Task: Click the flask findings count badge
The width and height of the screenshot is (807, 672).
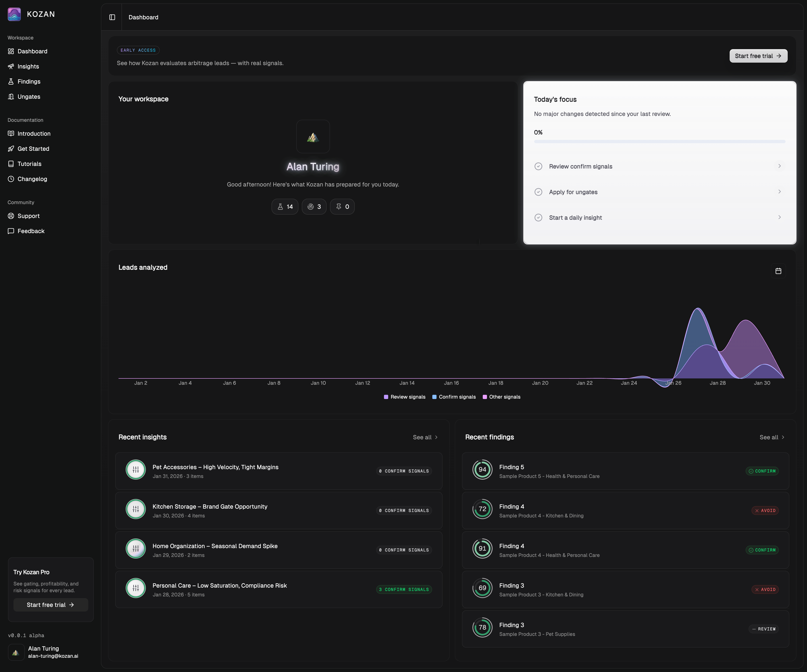Action: pos(285,207)
